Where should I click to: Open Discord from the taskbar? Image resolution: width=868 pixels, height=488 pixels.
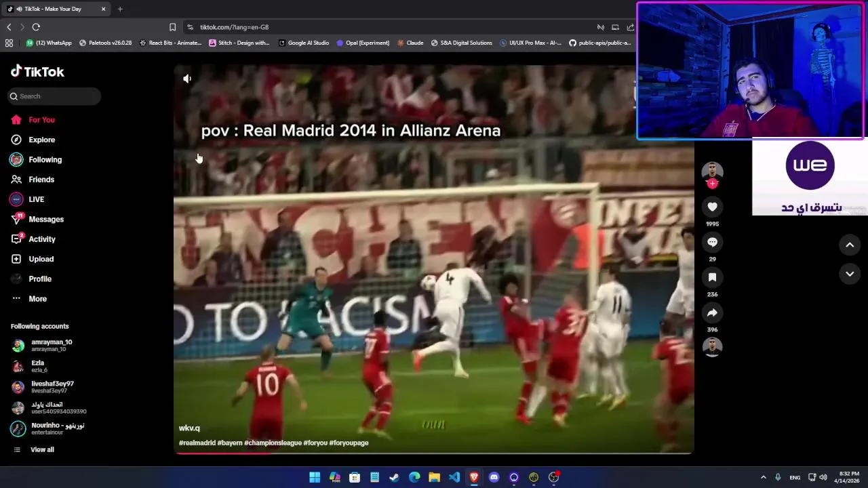point(494,477)
